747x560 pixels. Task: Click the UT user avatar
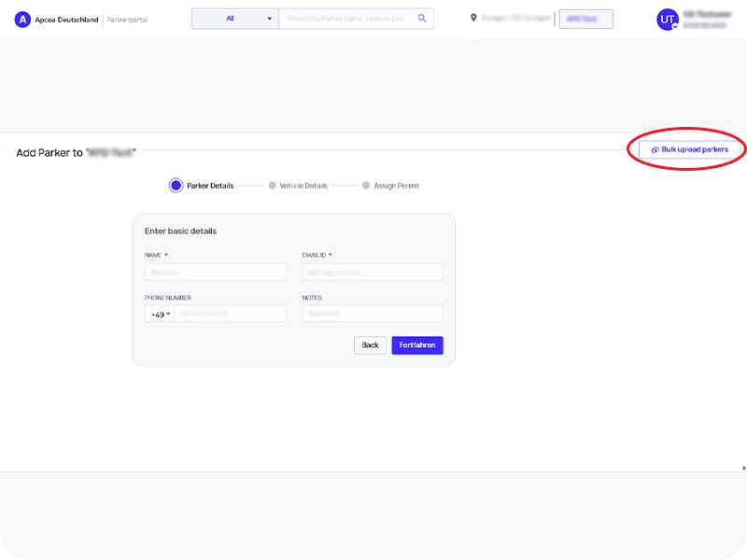click(668, 20)
